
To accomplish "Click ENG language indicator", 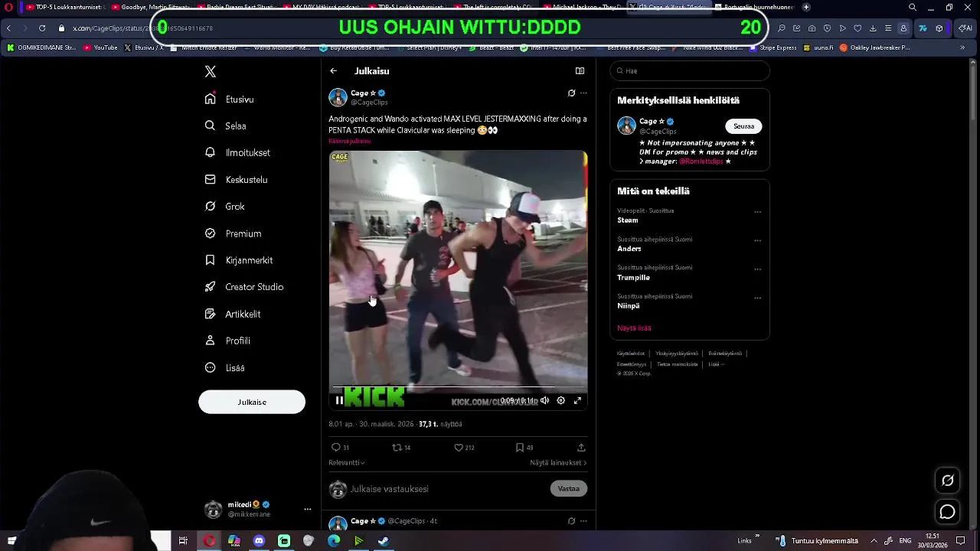I will (905, 540).
